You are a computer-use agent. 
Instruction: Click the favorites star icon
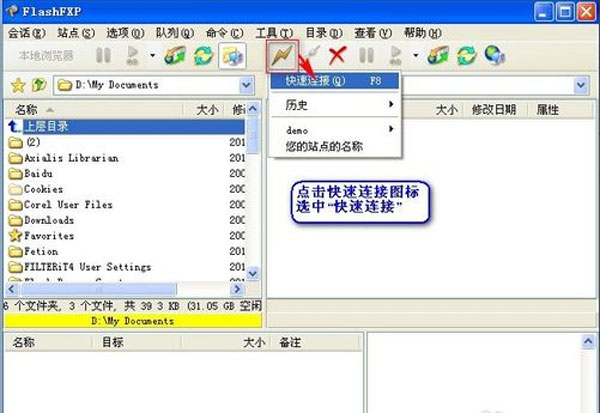coord(18,85)
